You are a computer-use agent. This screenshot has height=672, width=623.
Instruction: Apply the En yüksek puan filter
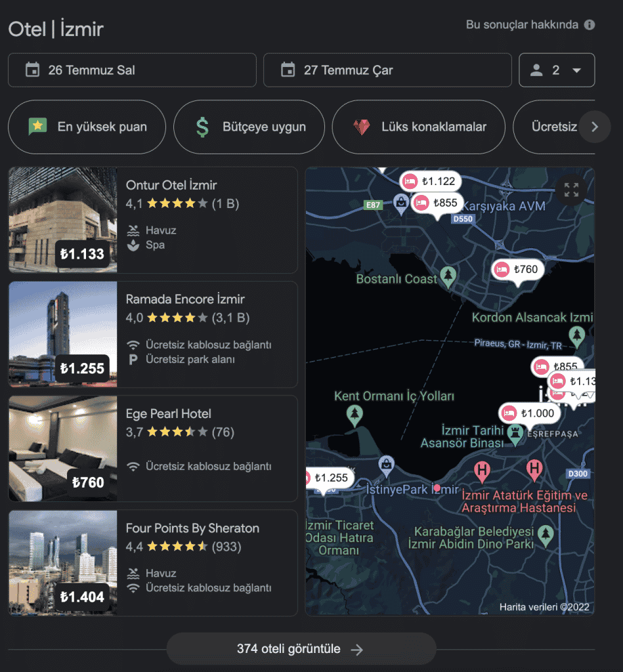[x=87, y=127]
